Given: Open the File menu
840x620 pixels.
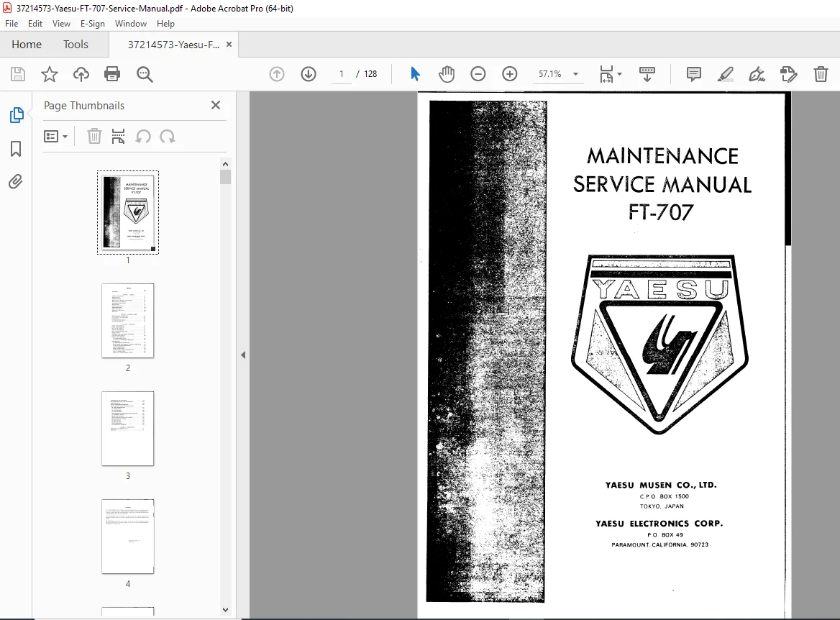Looking at the screenshot, I should click(x=12, y=24).
